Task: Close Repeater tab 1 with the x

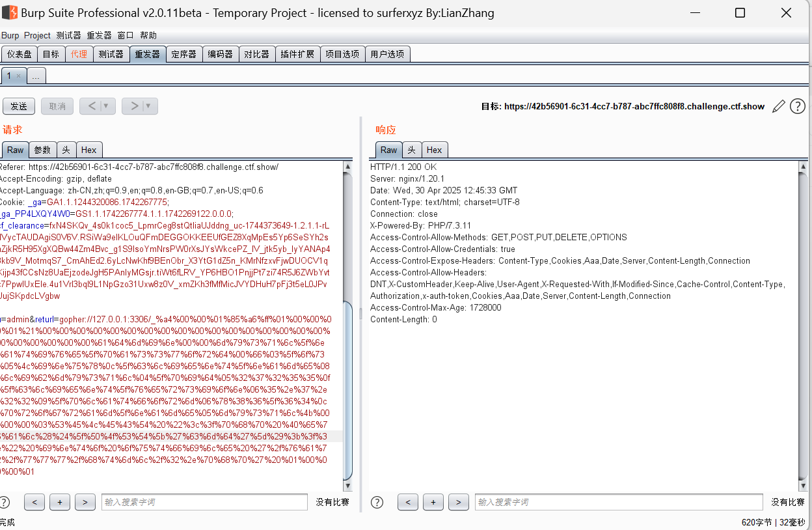Action: point(18,76)
